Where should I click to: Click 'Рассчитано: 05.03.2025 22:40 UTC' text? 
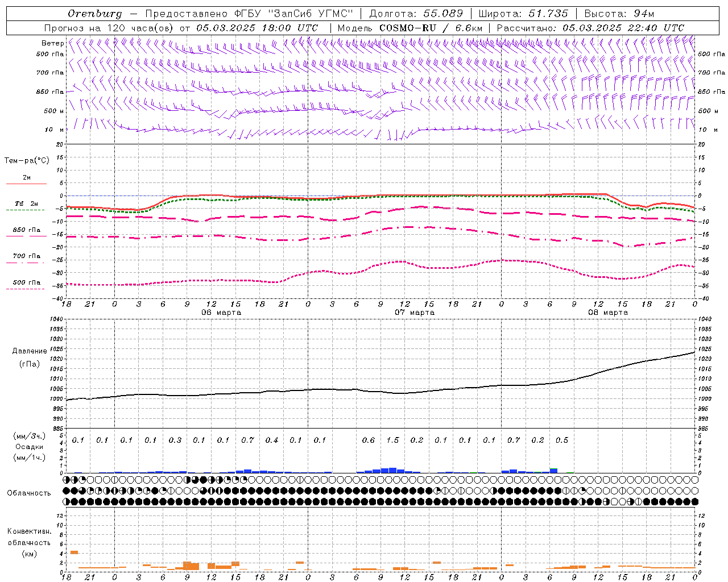tap(590, 28)
